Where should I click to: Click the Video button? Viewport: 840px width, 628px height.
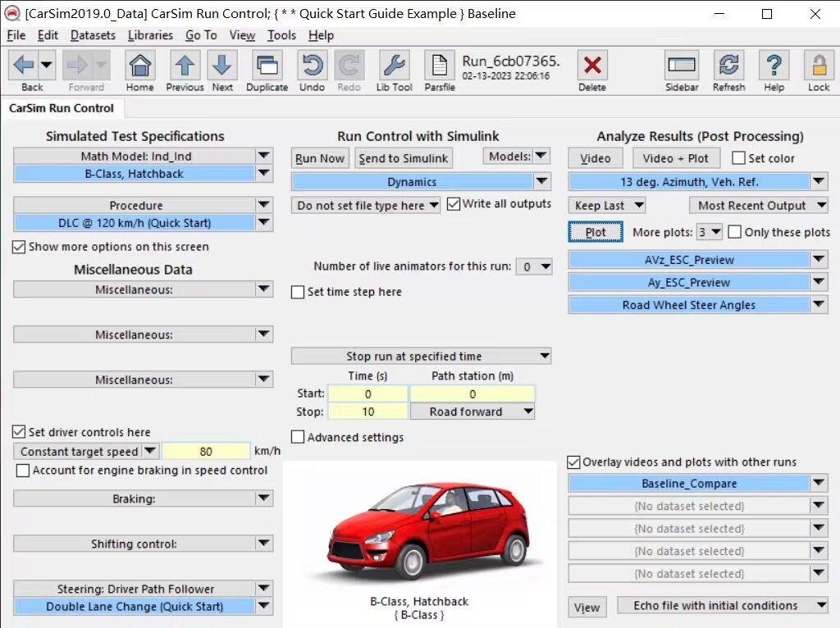[x=596, y=158]
